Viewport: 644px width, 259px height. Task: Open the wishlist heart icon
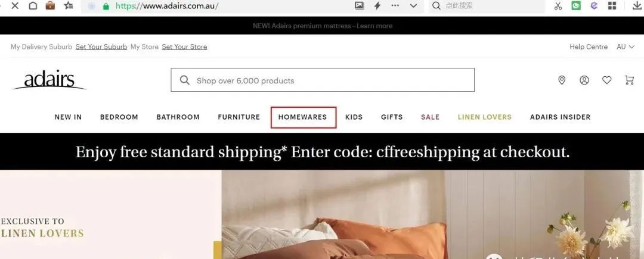point(606,80)
